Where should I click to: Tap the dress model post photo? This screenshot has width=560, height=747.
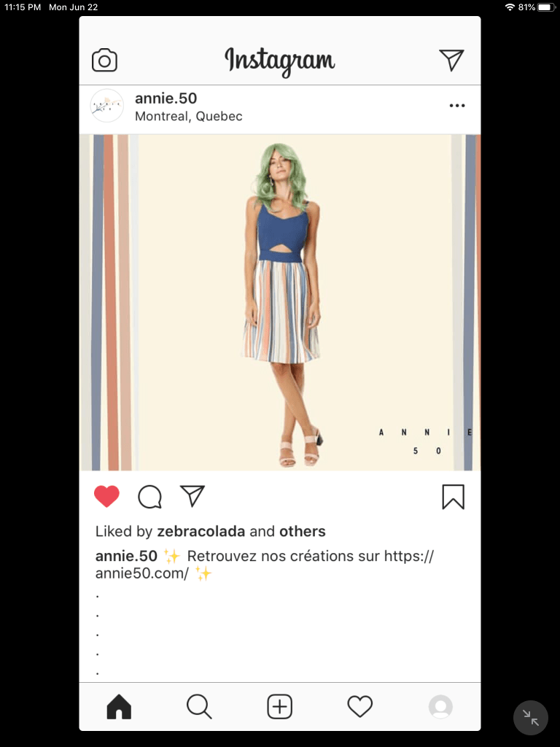tap(280, 303)
